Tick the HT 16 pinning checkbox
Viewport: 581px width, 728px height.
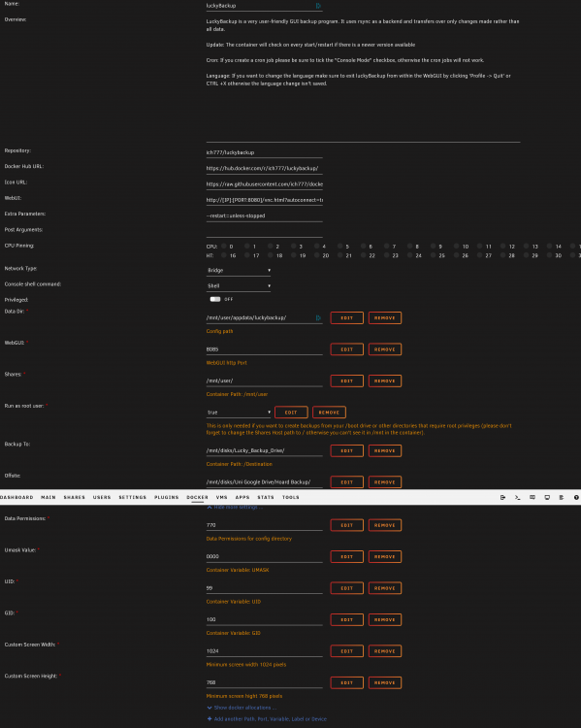tap(224, 255)
